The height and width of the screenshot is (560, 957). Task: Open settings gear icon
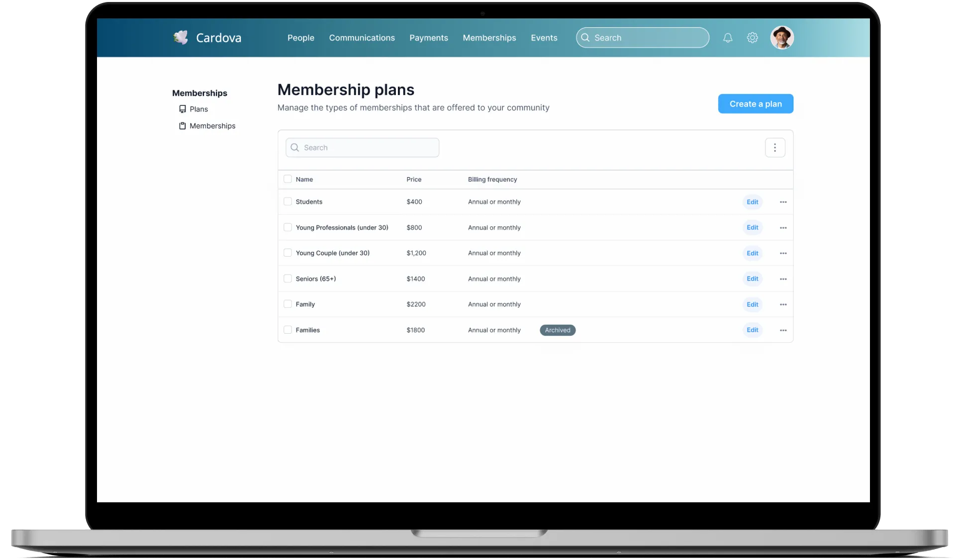[752, 38]
